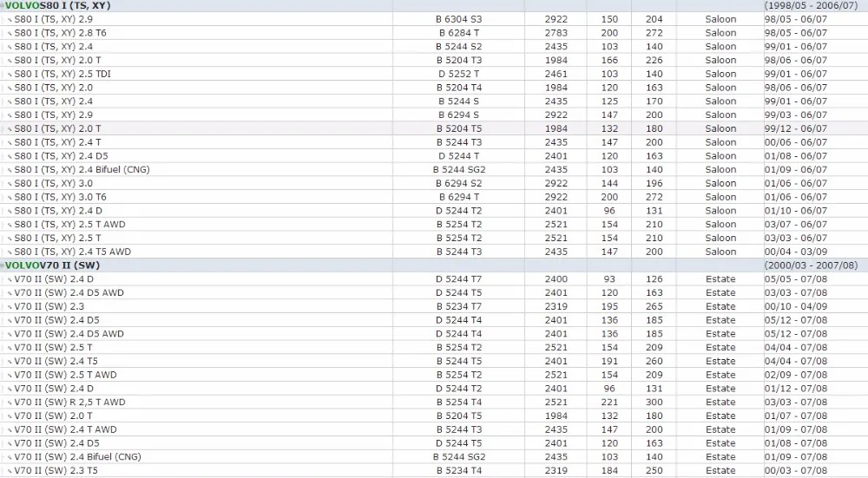
Task: Select S80 I 2.9 with engine B 6304 S3
Action: pos(434,19)
